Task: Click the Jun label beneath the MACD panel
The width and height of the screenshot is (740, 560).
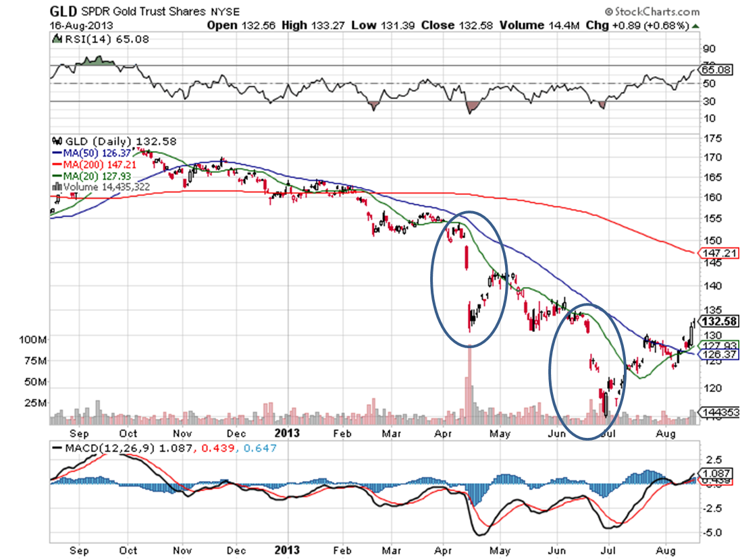Action: coord(557,550)
